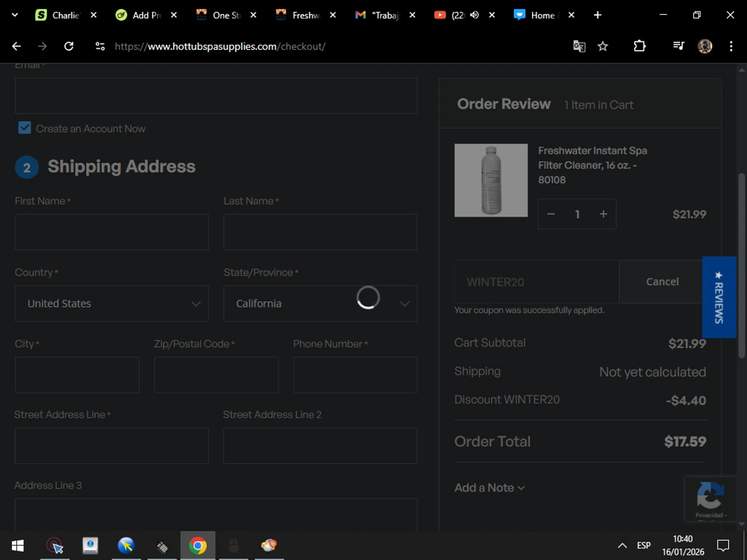Click the reCAPTCHA badge

click(x=710, y=499)
